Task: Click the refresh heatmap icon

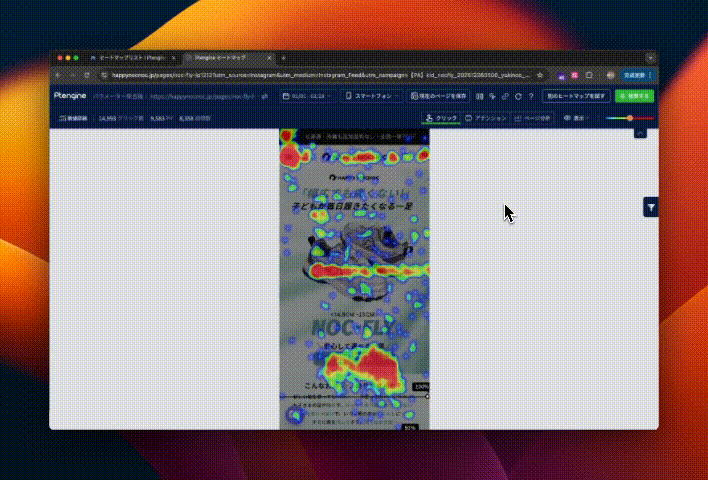Action: tap(517, 96)
